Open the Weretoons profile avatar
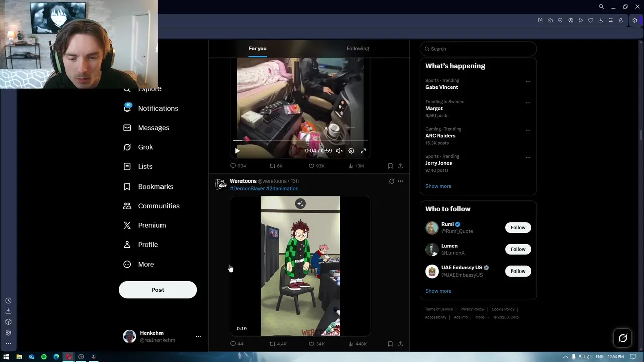The height and width of the screenshot is (362, 644). pos(221,185)
